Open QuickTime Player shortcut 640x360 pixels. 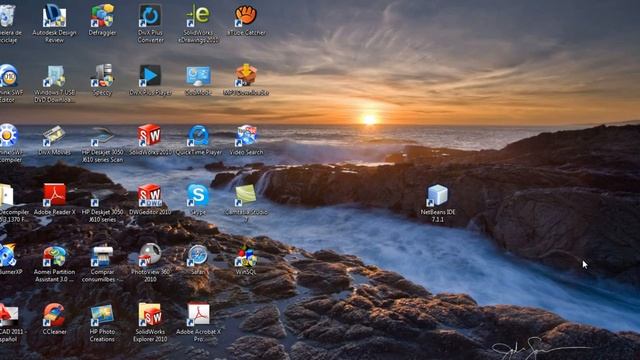point(198,136)
